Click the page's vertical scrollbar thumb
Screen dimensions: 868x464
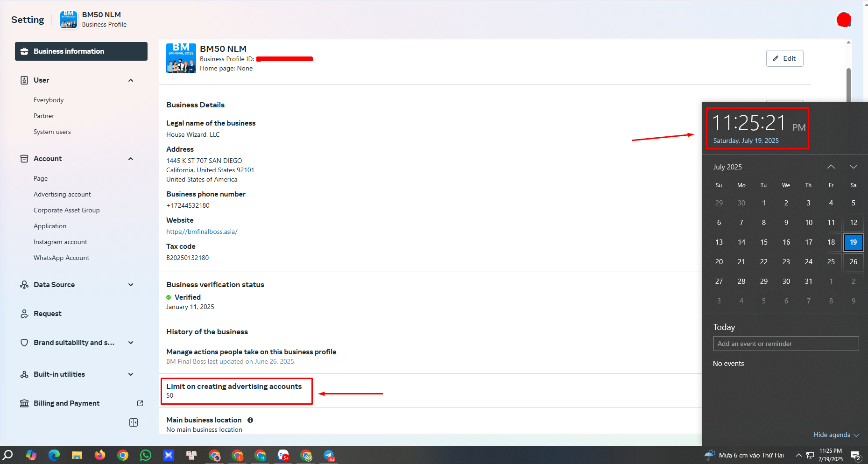point(848,84)
